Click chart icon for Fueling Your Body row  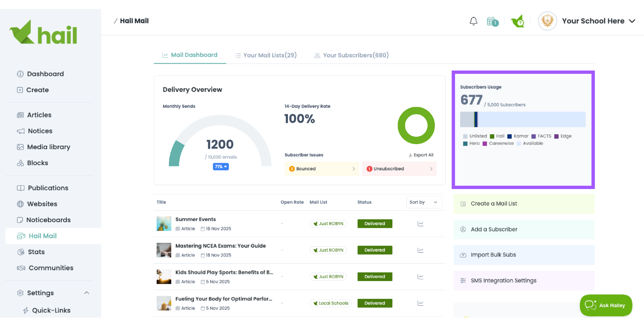point(420,303)
